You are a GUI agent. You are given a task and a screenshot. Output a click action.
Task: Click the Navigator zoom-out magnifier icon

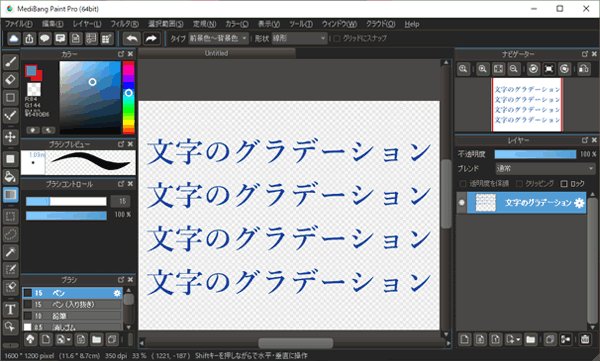click(514, 69)
